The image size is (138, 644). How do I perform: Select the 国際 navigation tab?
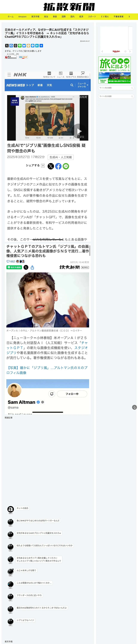pos(64,17)
